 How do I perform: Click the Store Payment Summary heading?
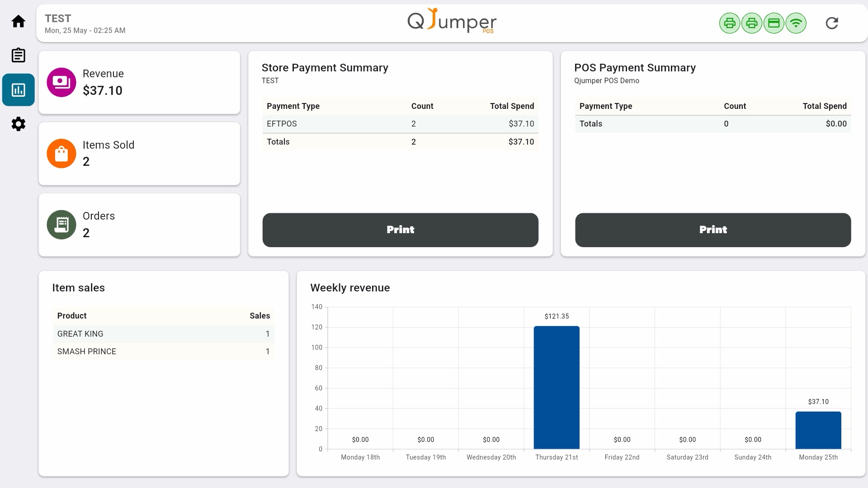325,68
